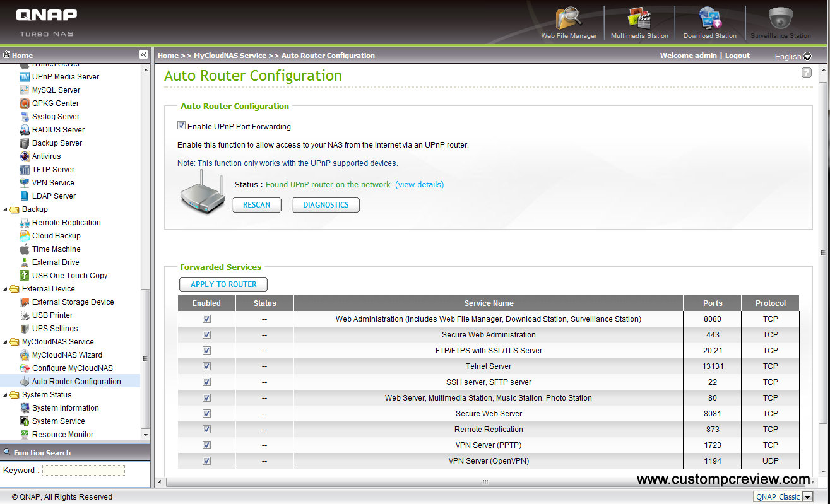This screenshot has width=830, height=504.
Task: Click main content vertical scrollbar
Action: pyautogui.click(x=822, y=252)
